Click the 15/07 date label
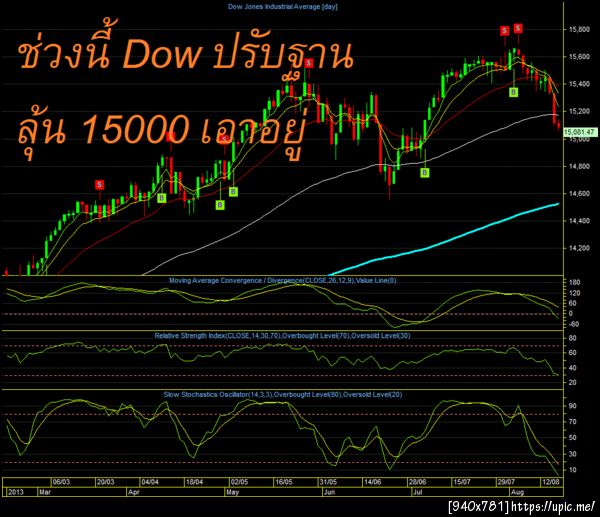This screenshot has width=600, height=517. (x=462, y=482)
